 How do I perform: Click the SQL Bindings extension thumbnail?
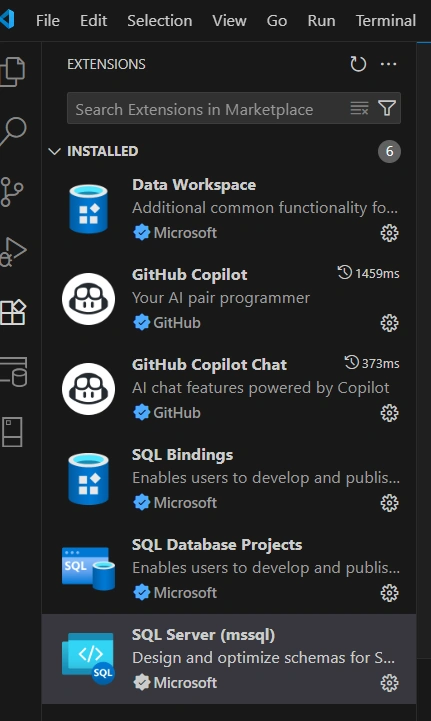coord(88,479)
